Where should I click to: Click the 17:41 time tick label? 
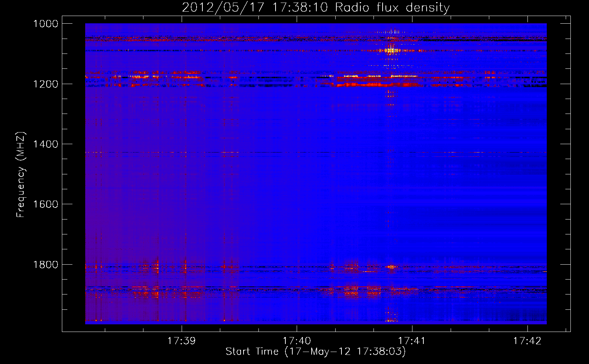pos(412,341)
